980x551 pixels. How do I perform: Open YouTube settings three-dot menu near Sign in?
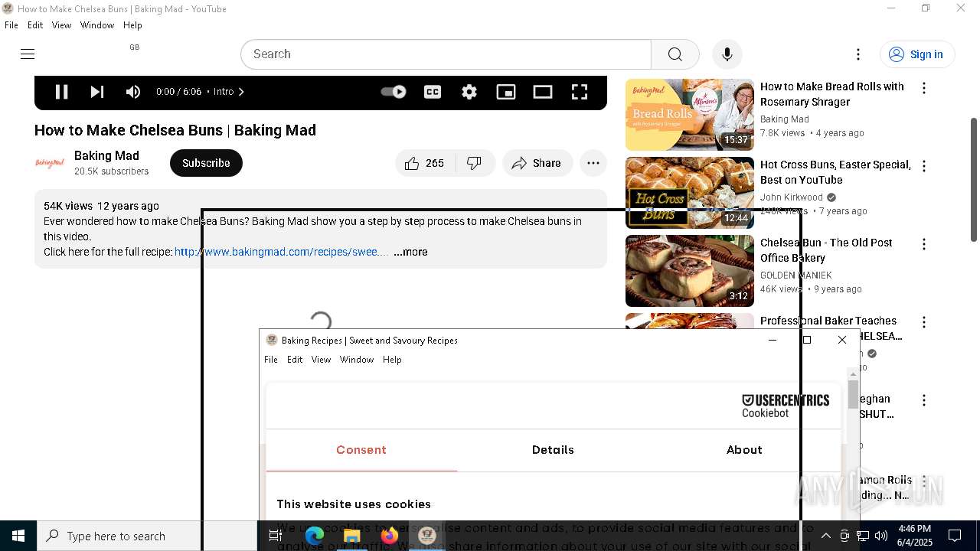pyautogui.click(x=858, y=54)
